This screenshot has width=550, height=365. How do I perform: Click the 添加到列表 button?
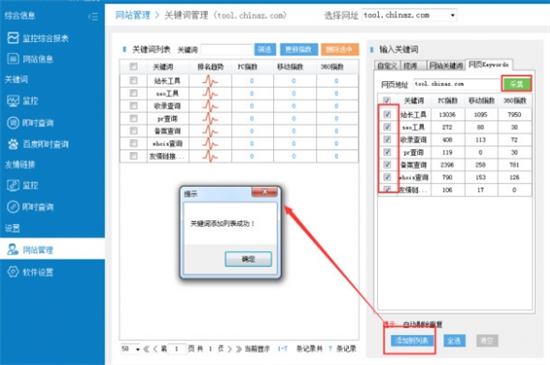412,340
